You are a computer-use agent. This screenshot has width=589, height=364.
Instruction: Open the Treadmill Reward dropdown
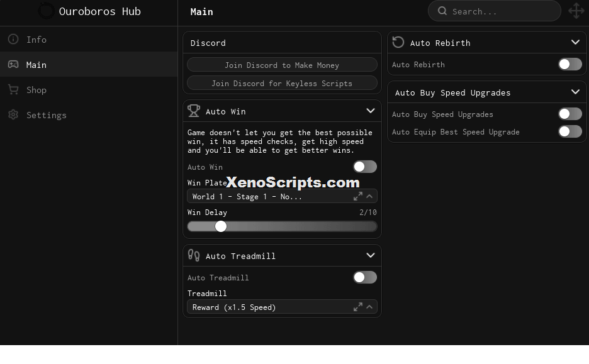(282, 307)
